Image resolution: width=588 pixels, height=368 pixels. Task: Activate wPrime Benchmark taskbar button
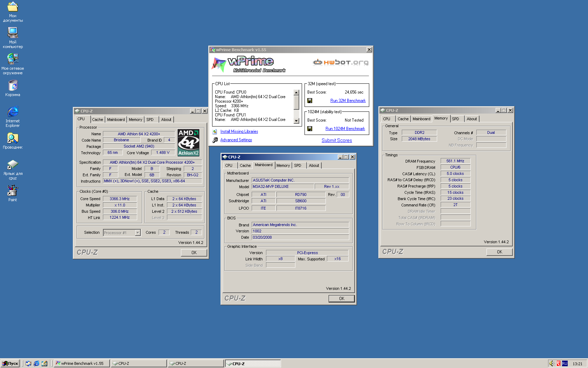82,363
